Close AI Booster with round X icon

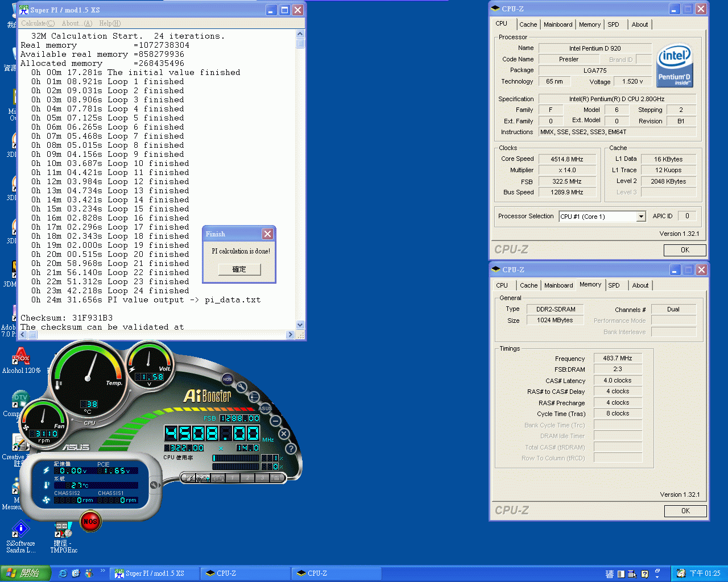(284, 434)
